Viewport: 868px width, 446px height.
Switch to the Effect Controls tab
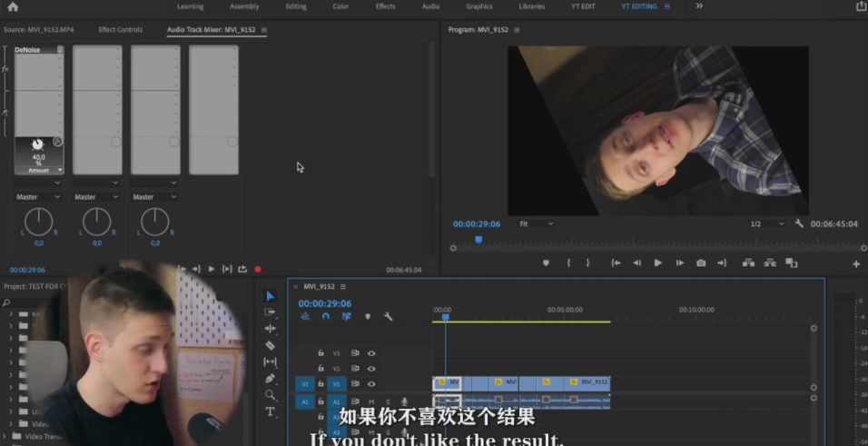pyautogui.click(x=122, y=30)
